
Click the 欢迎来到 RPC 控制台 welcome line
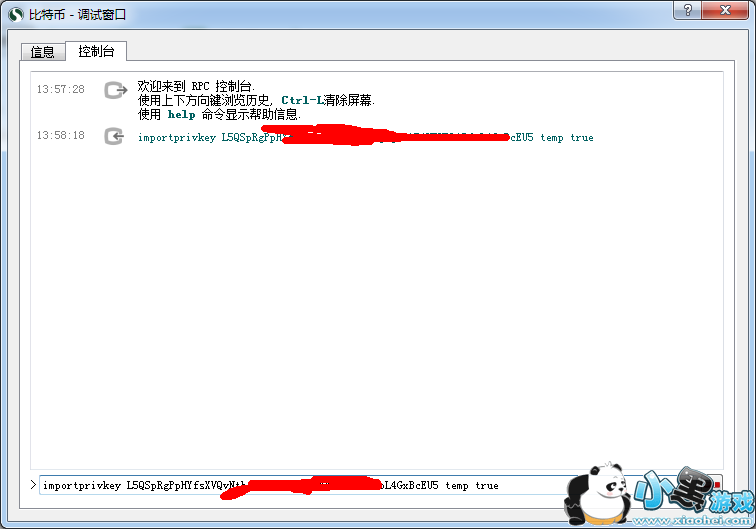pos(196,86)
